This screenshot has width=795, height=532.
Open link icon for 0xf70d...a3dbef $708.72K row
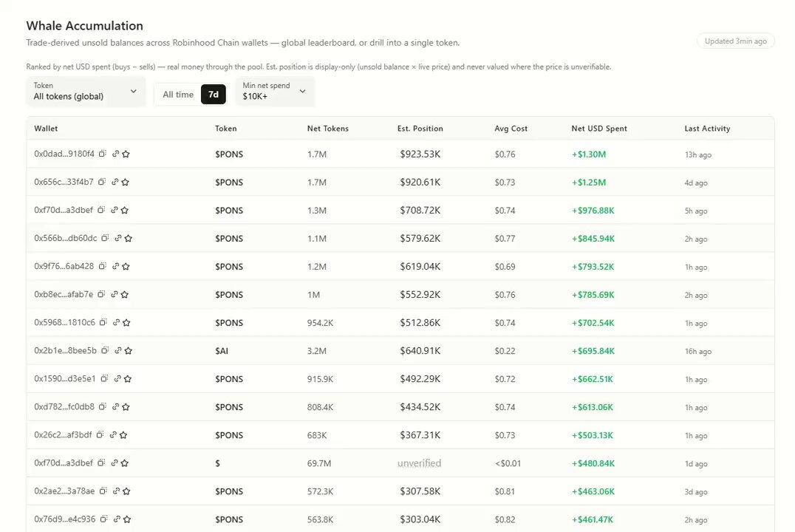click(115, 210)
